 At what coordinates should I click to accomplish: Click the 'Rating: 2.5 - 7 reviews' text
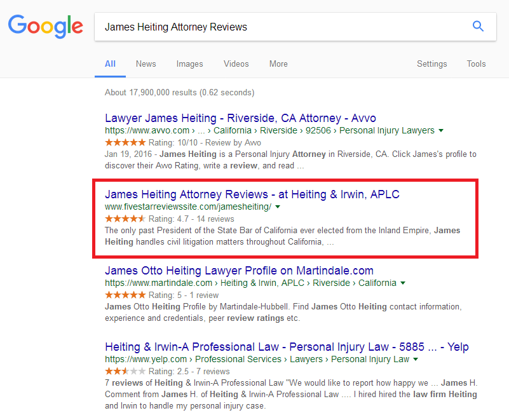189,371
